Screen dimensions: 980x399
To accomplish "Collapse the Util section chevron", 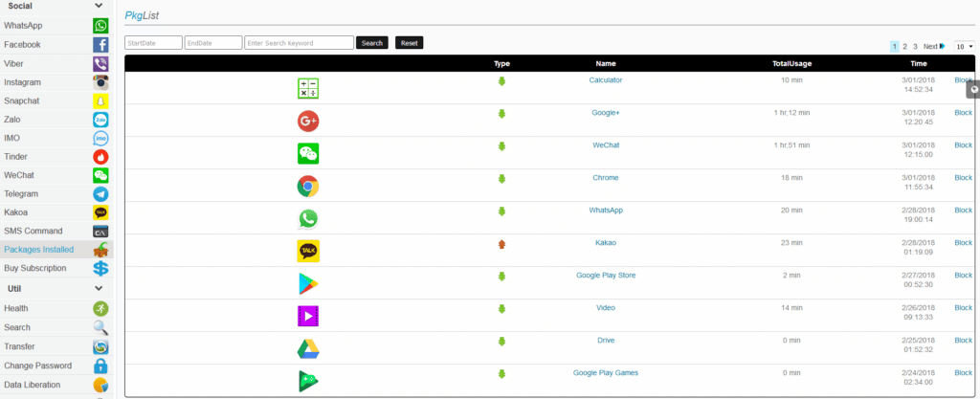I will click(99, 288).
